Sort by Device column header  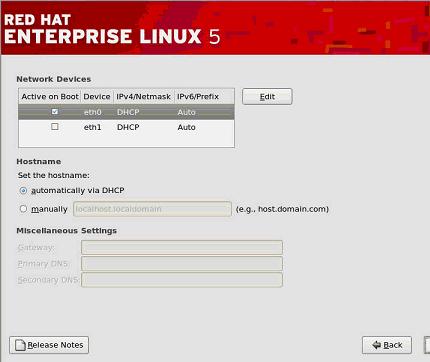click(x=97, y=97)
